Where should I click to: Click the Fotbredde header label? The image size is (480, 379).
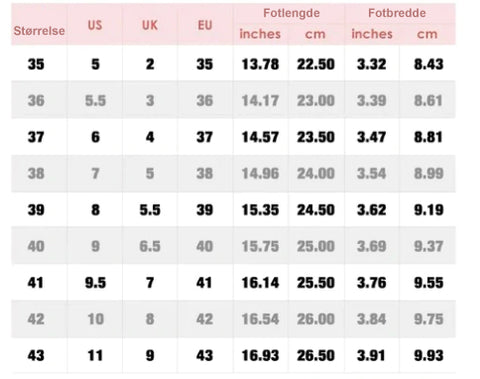coord(397,13)
